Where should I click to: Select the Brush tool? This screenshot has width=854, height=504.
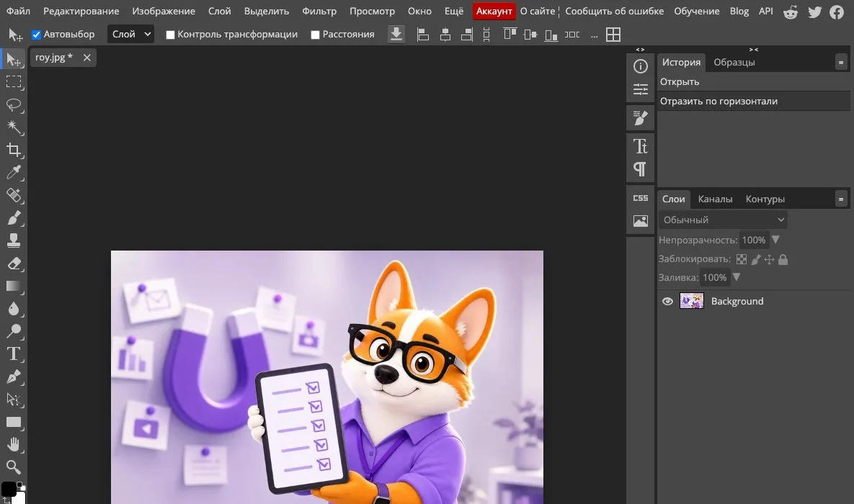coord(14,218)
